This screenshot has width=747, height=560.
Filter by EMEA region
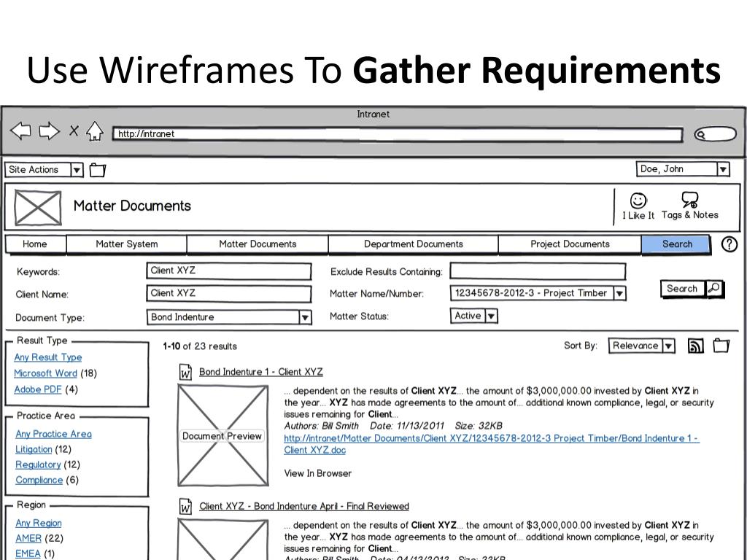coord(28,554)
